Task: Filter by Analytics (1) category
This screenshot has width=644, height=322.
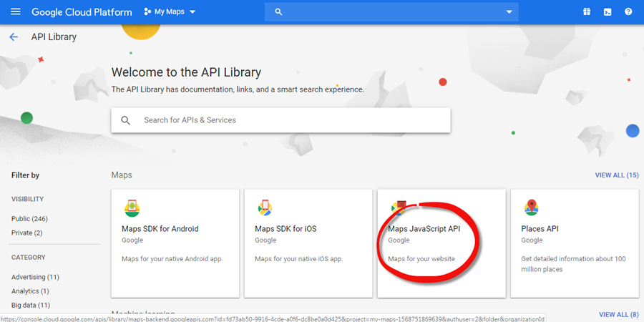Action: click(x=30, y=291)
